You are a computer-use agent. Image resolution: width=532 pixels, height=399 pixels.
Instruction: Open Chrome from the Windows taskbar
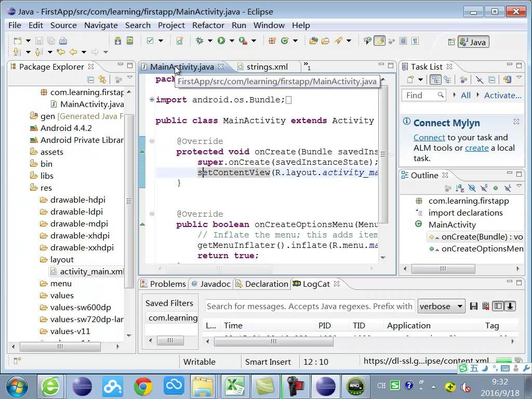[x=143, y=386]
